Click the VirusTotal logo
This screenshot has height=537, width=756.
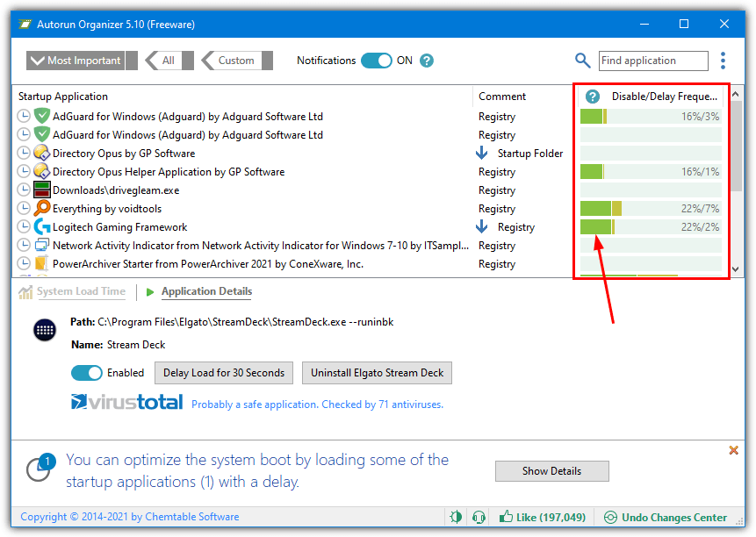[x=126, y=402]
